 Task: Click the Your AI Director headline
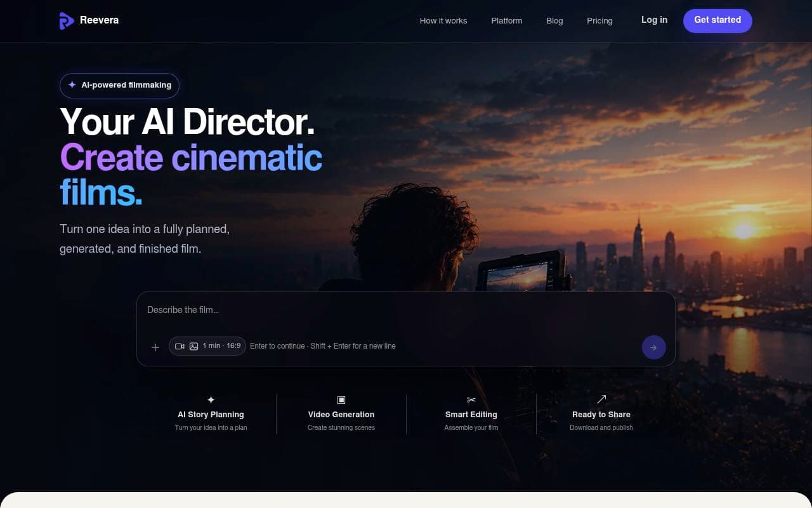187,121
